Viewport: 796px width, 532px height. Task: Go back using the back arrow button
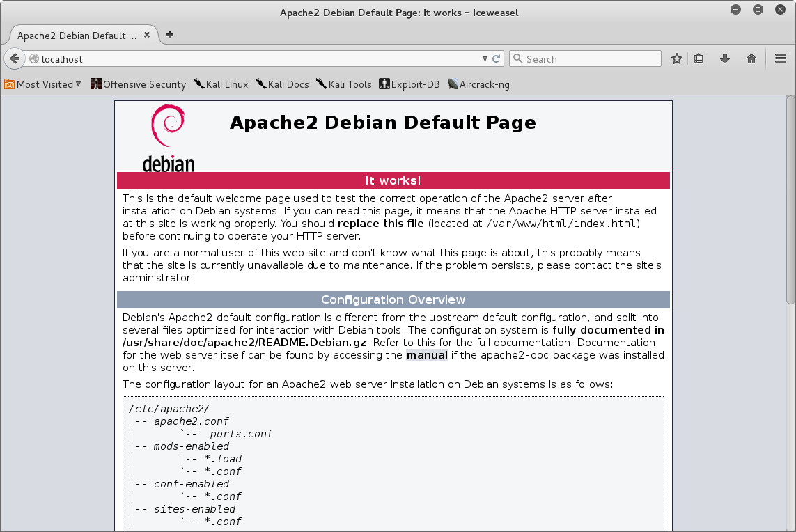click(15, 59)
